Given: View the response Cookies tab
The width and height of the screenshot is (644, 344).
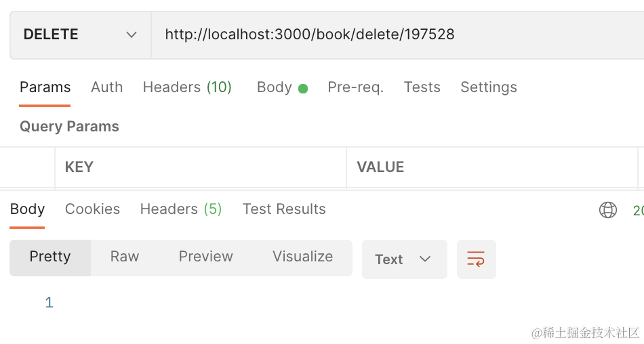Looking at the screenshot, I should click(92, 209).
